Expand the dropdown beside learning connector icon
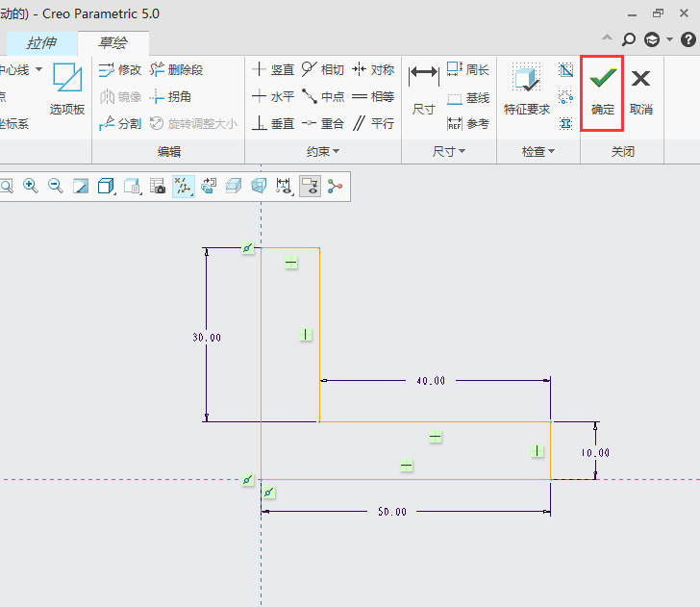The width and height of the screenshot is (700, 607). point(669,39)
